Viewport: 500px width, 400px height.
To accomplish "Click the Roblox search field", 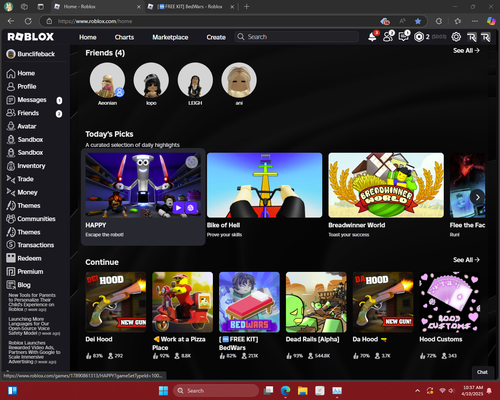I will click(x=297, y=37).
